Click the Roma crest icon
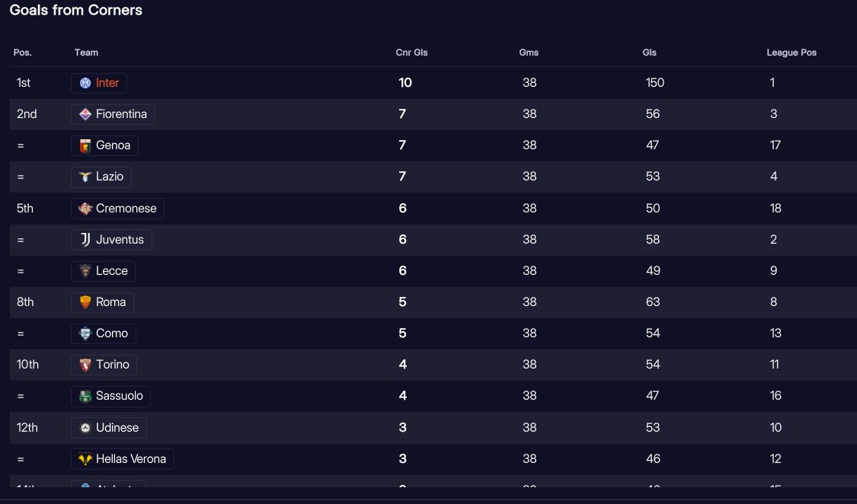 click(85, 302)
